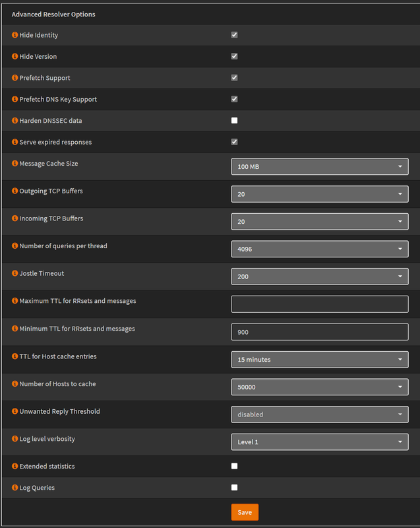Show help icon for TTL for Host cache entries
420x528 pixels.
coord(15,356)
